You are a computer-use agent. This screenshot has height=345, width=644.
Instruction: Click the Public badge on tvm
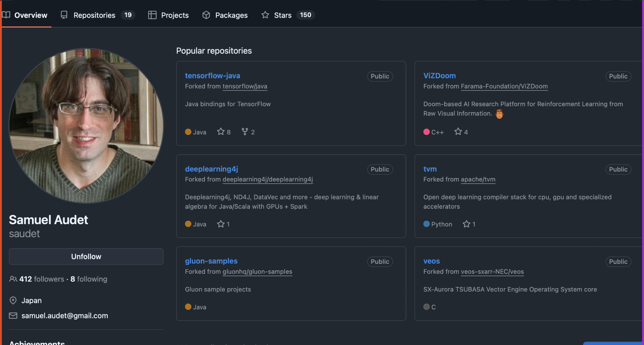point(618,169)
